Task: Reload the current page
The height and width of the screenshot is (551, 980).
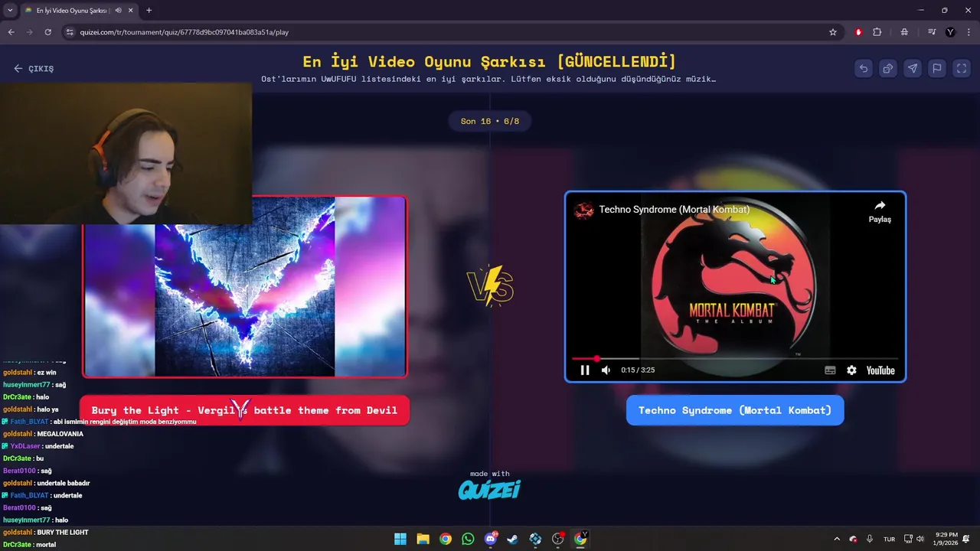Action: (x=47, y=32)
